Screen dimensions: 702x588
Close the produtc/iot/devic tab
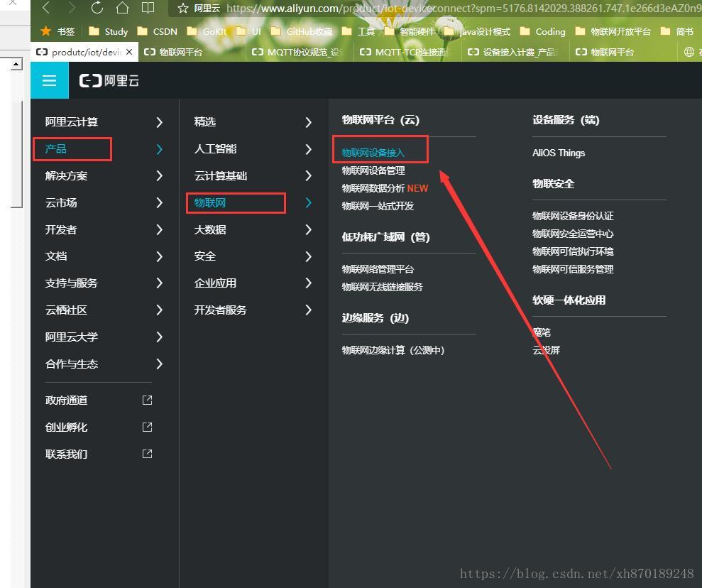(x=129, y=52)
